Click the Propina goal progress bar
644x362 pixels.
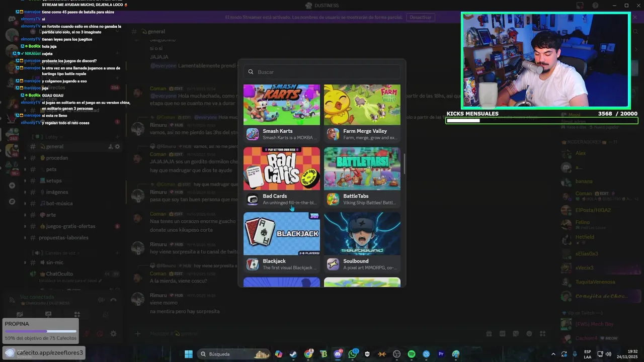coord(41,331)
